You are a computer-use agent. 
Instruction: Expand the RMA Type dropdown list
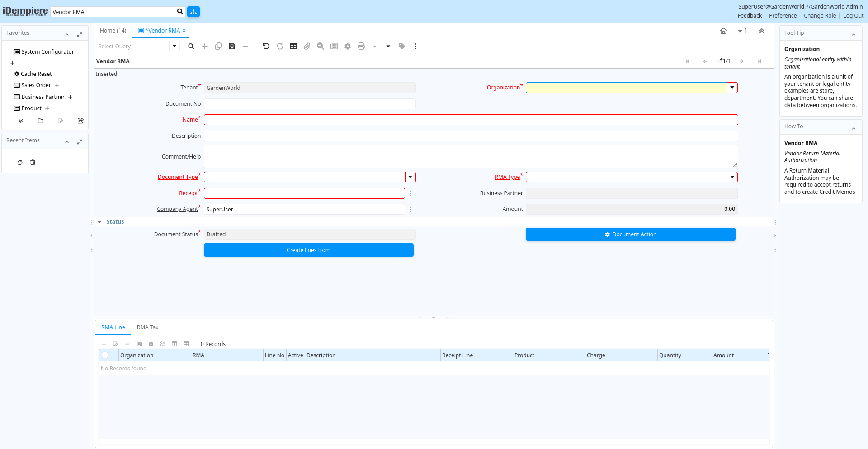coord(732,177)
